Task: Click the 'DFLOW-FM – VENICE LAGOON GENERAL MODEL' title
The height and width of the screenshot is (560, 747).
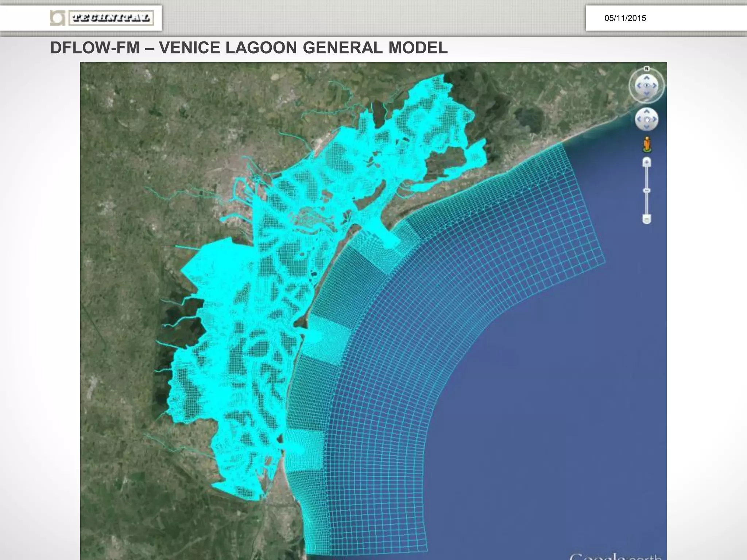Action: pyautogui.click(x=249, y=48)
